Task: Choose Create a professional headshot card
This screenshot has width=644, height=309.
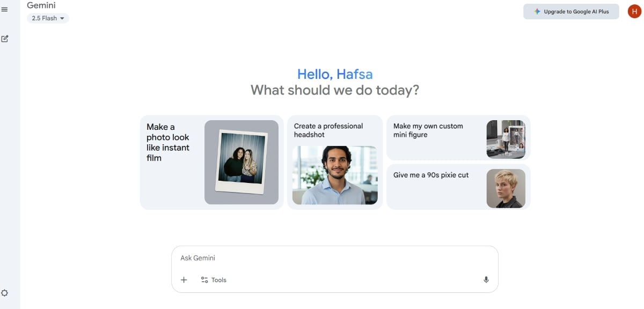Action: tap(328, 130)
